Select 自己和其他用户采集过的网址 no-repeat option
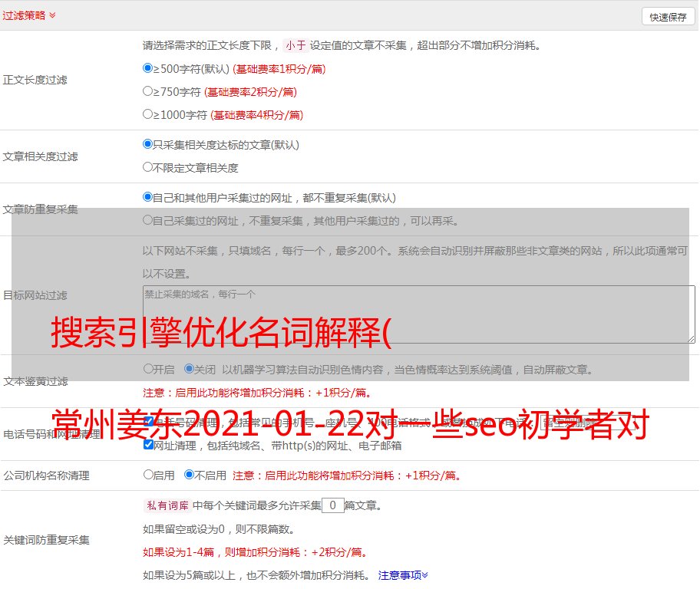 147,197
